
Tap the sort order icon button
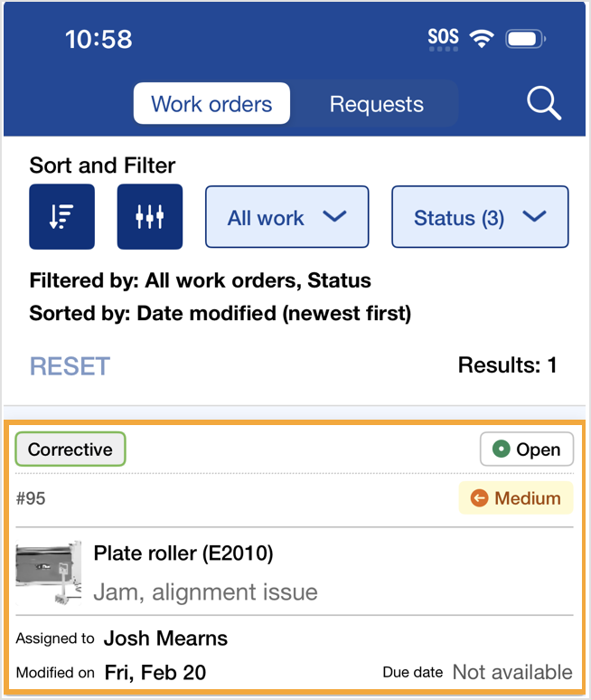click(x=61, y=217)
